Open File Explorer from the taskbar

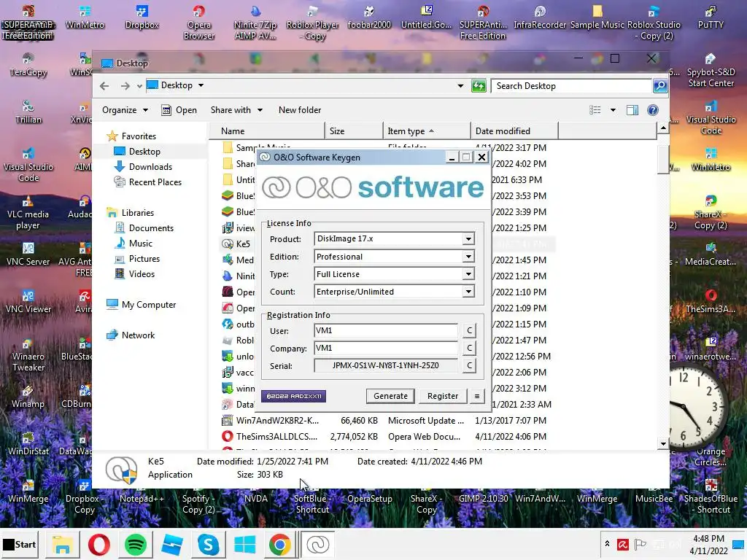(62, 545)
